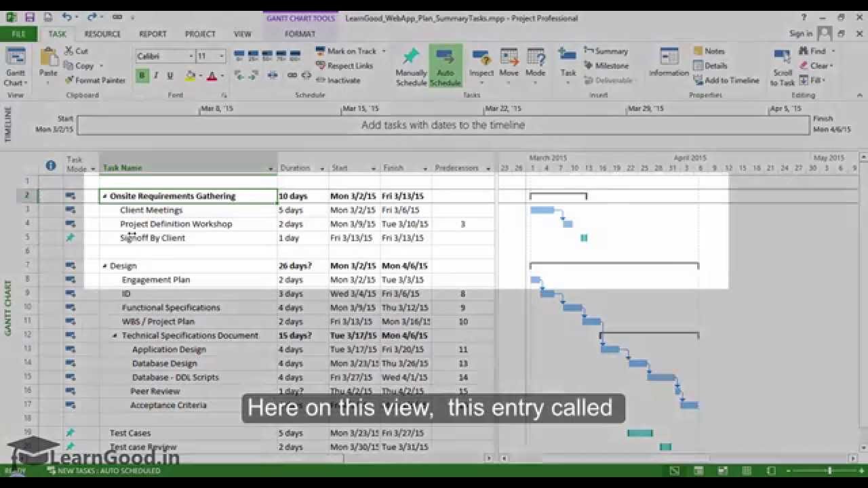Click Sign in link
Viewport: 868px width, 488px height.
coord(801,34)
